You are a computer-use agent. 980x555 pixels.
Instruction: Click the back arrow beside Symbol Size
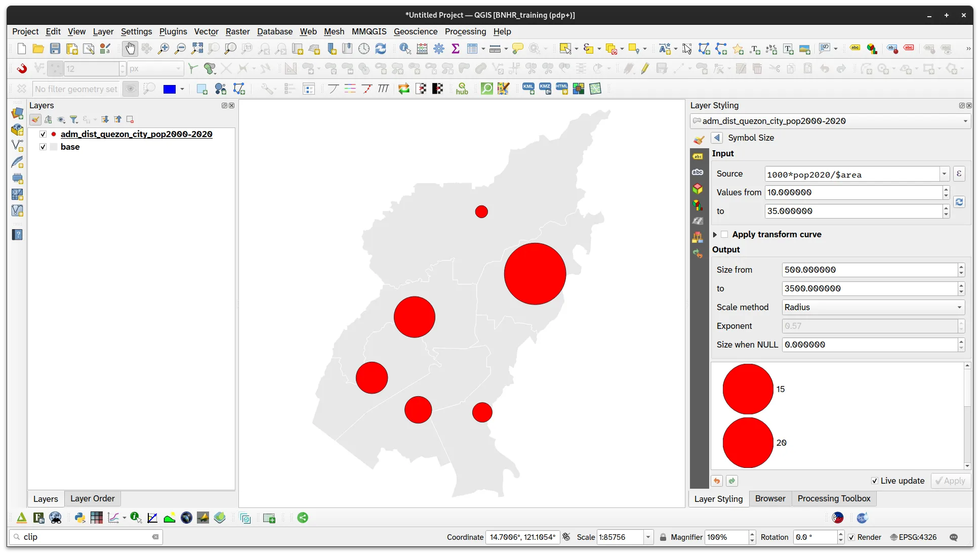coord(717,138)
